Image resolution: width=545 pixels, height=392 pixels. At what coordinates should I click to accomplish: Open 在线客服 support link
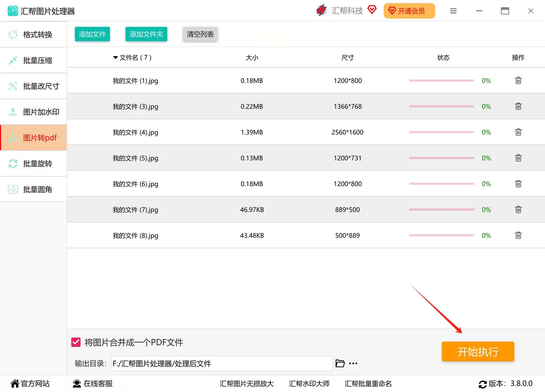[98, 383]
